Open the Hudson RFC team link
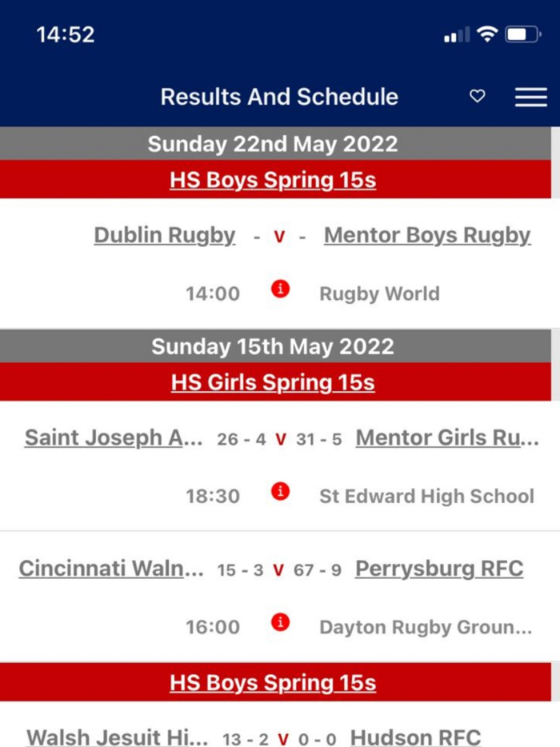The height and width of the screenshot is (747, 560). point(414,737)
